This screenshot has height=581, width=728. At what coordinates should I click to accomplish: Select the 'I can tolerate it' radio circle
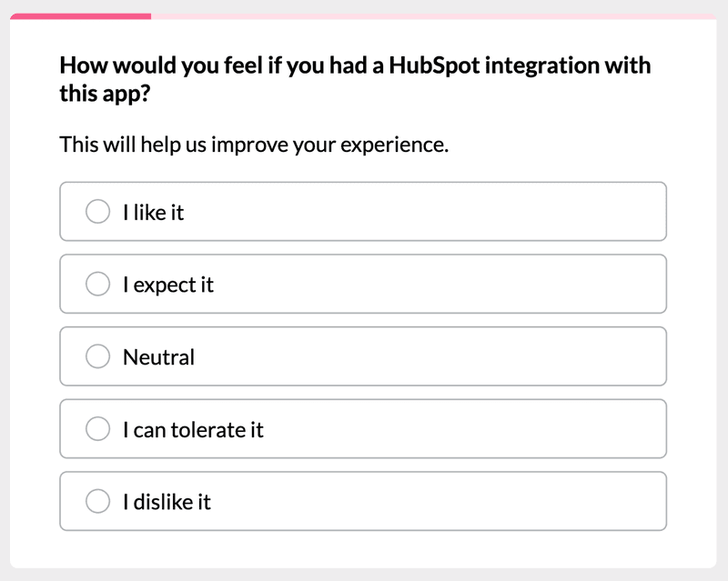click(x=97, y=429)
